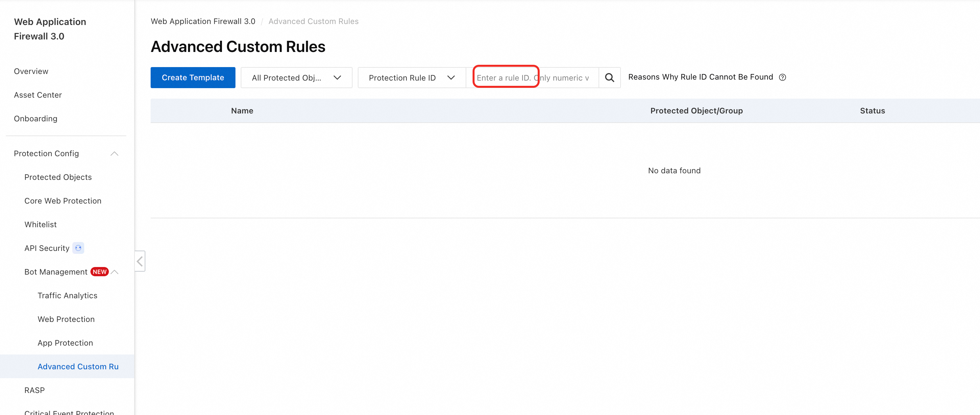Image resolution: width=980 pixels, height=415 pixels.
Task: Click the No data found message
Action: 674,171
